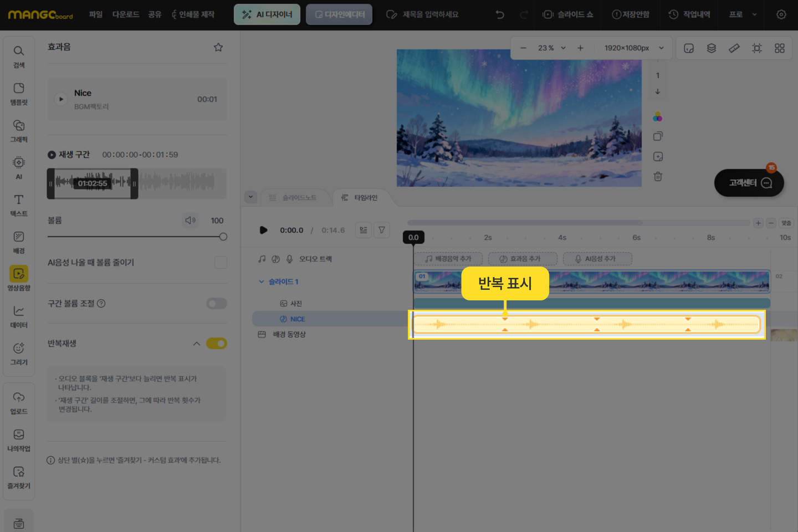Click the undo arrow icon
Screen dimensions: 798x532
(x=500, y=14)
